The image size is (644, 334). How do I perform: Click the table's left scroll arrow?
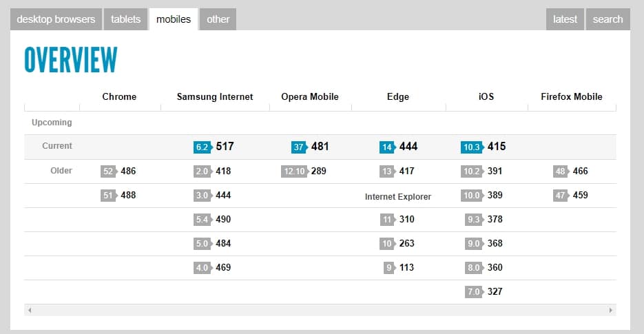29,311
